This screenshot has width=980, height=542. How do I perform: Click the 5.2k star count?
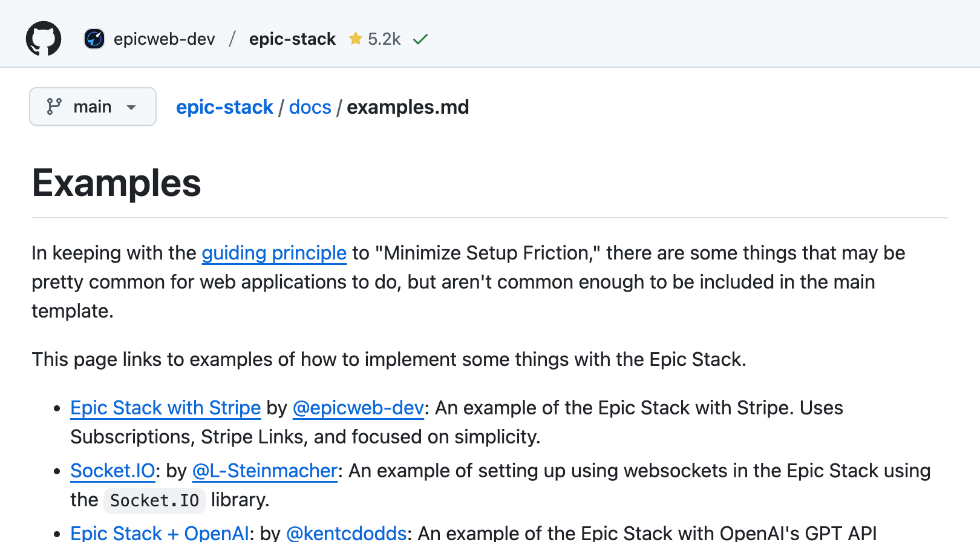point(384,39)
